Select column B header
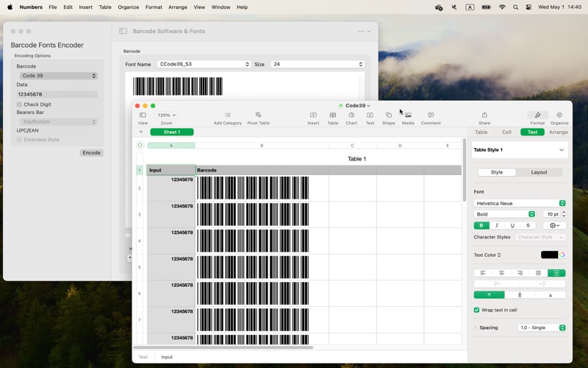This screenshot has height=368, width=588. [x=262, y=145]
